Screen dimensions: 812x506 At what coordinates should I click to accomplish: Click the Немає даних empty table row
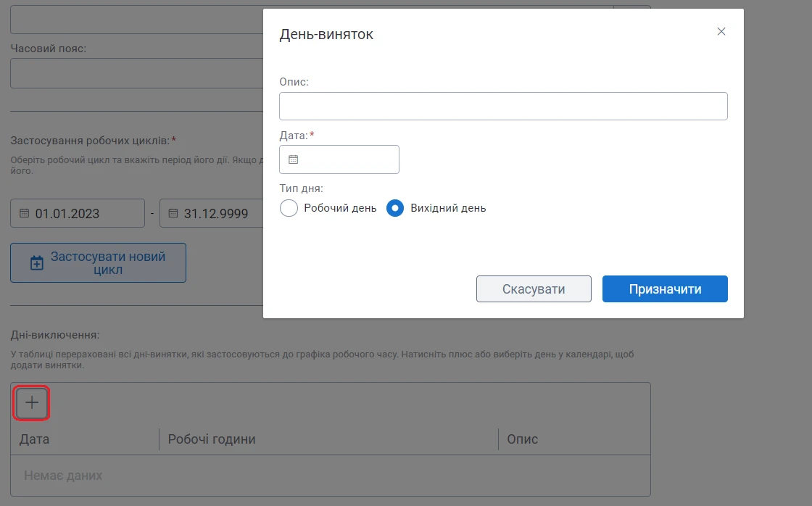point(331,476)
